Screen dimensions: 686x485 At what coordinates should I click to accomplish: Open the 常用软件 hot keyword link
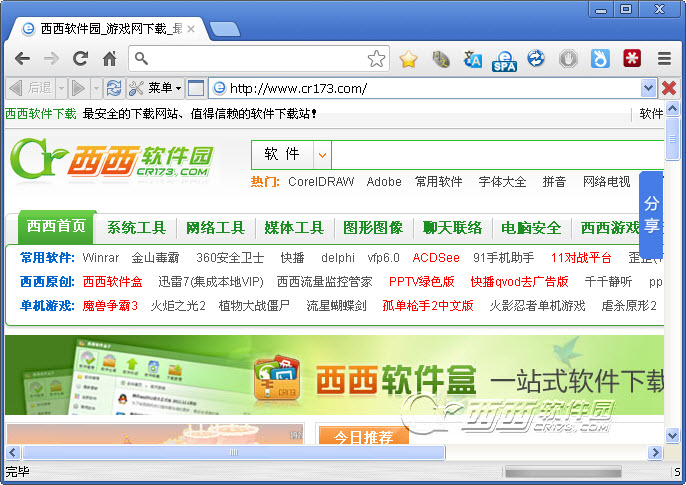438,181
